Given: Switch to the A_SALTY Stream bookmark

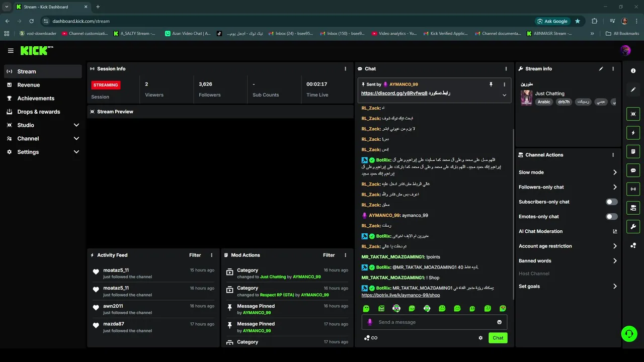Looking at the screenshot, I should (134, 34).
